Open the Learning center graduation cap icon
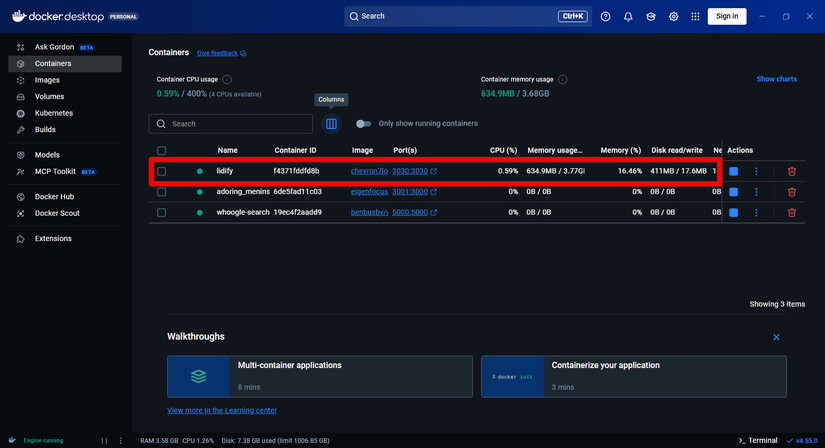Viewport: 825px width, 448px height. (651, 16)
